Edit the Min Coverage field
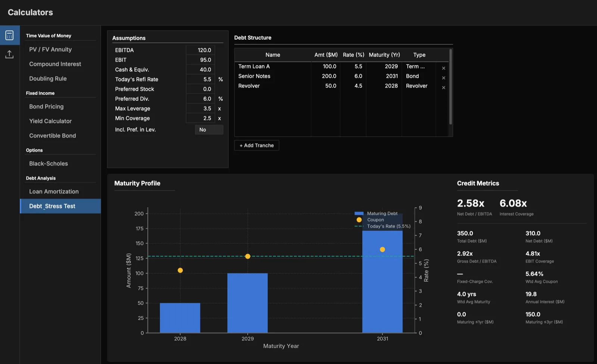The width and height of the screenshot is (597, 364). point(200,118)
